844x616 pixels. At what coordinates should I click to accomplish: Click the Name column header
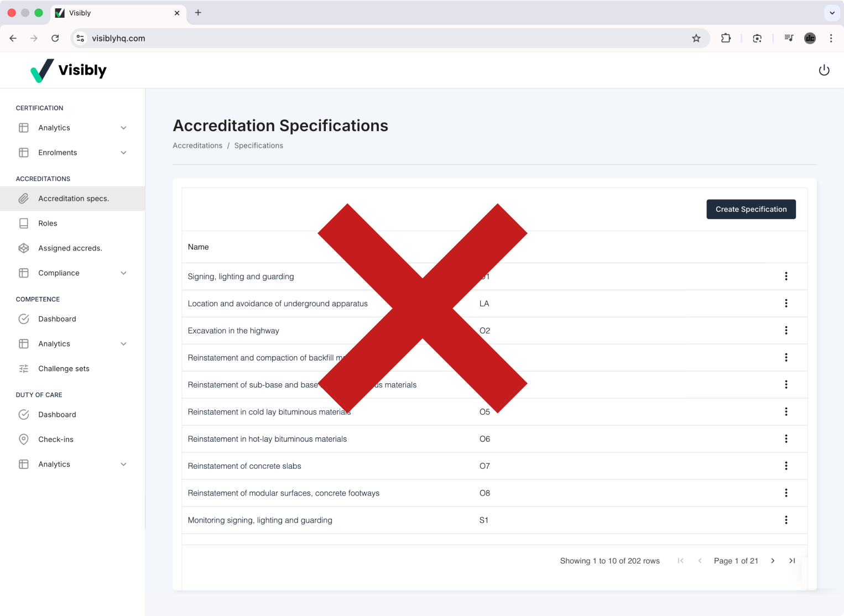pyautogui.click(x=198, y=247)
